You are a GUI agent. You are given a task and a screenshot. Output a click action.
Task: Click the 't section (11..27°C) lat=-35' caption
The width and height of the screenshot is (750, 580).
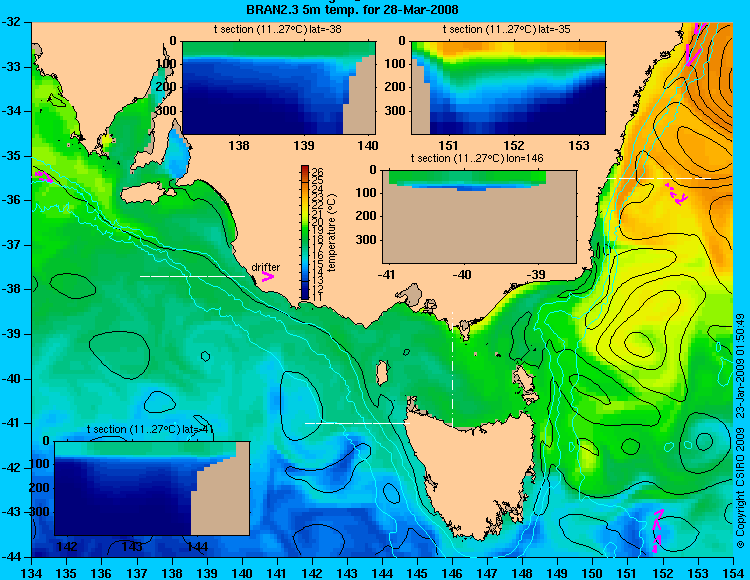click(507, 29)
